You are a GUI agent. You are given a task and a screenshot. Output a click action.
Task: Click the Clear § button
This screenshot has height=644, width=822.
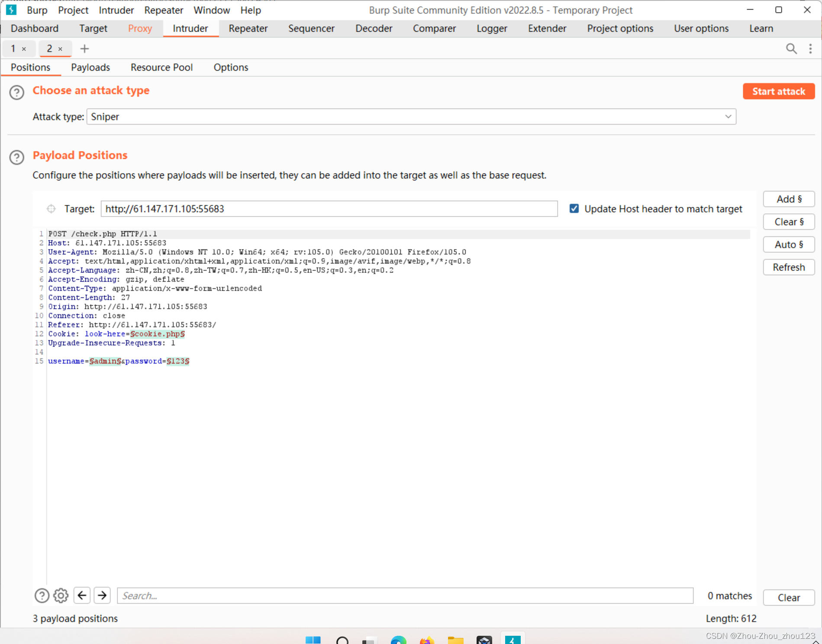[789, 222]
